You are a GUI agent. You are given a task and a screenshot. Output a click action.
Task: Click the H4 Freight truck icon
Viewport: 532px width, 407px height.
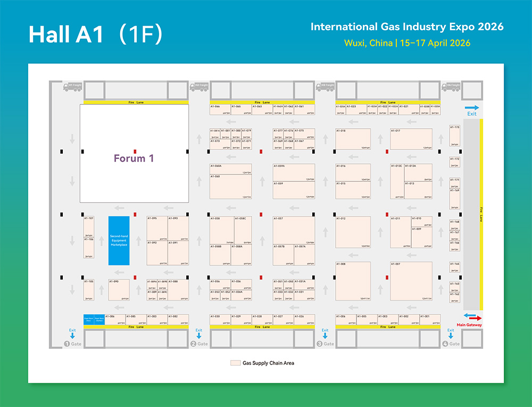pos(451,86)
